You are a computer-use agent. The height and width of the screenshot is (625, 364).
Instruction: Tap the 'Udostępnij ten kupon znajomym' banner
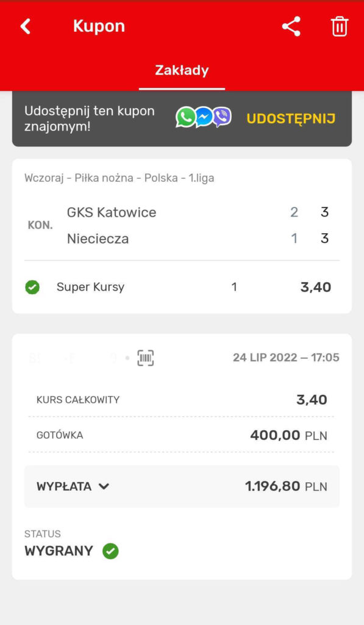point(182,118)
